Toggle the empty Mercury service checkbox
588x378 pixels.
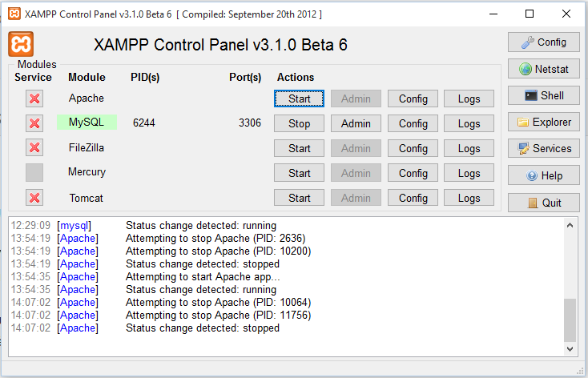tap(34, 172)
